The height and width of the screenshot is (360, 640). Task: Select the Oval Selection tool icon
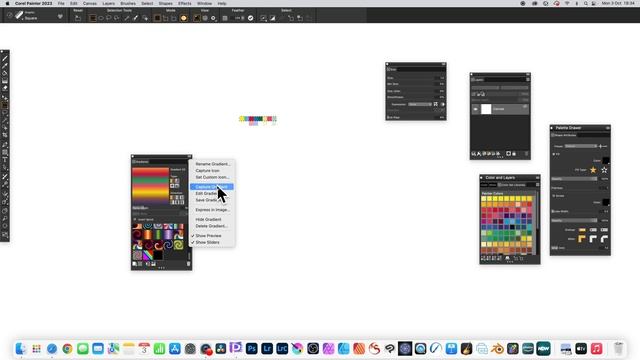[101, 18]
